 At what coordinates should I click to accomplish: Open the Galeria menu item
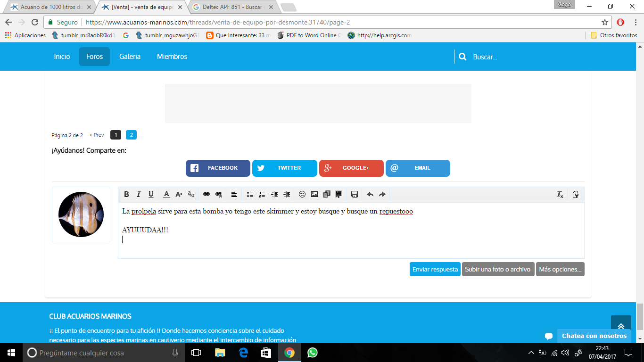(x=130, y=57)
